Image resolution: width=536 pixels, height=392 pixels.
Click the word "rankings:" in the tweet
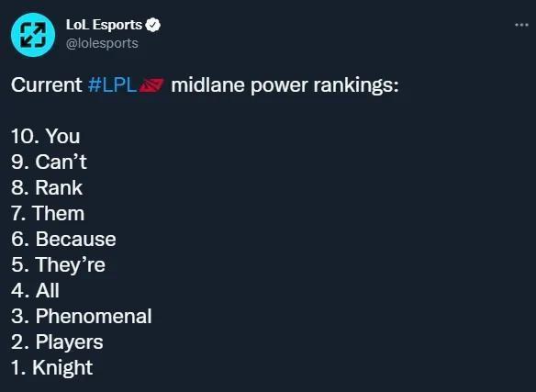(x=356, y=85)
